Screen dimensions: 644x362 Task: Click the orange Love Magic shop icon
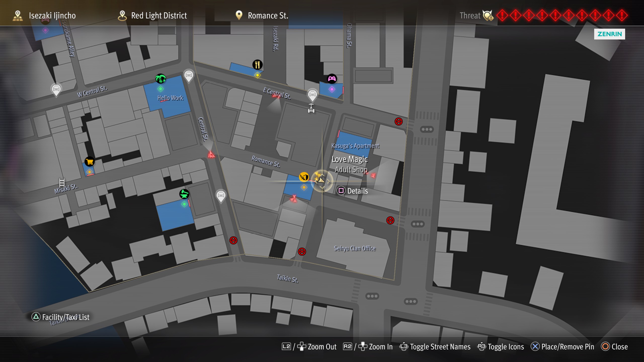click(x=304, y=177)
